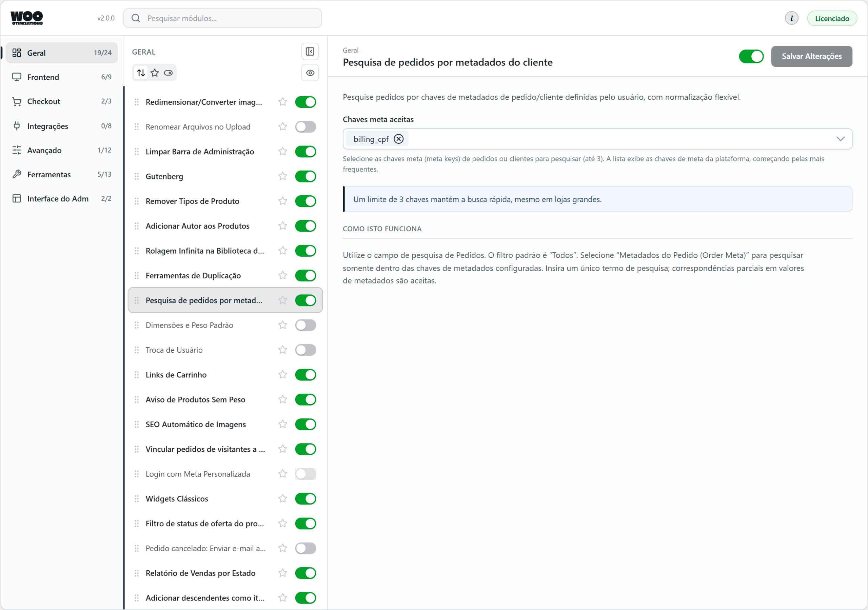The width and height of the screenshot is (868, 610).
Task: Star the Limpar Barra de Administração module
Action: (x=282, y=151)
